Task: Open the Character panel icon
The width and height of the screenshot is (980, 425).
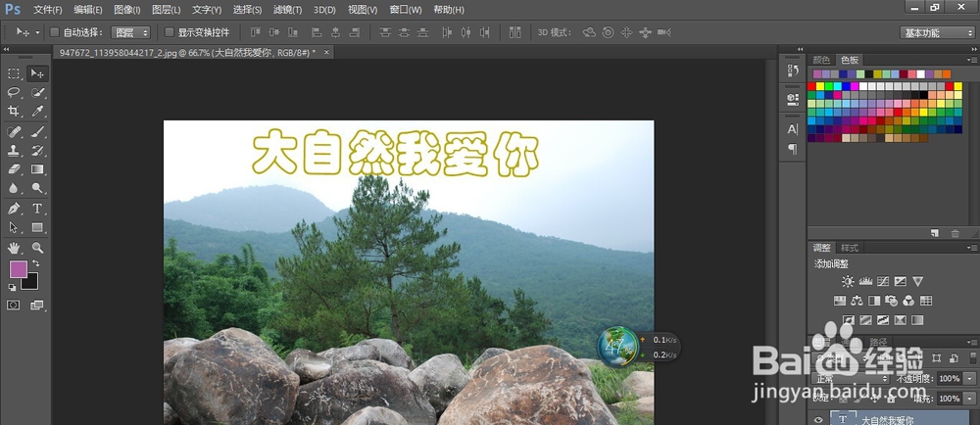Action: point(793,129)
